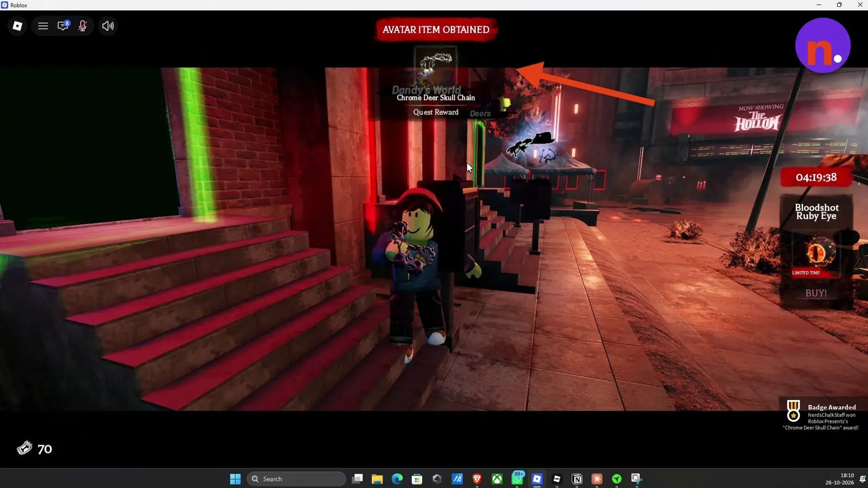Click the 04:19:38 countdown timer
Viewport: 868px width, 488px height.
pyautogui.click(x=816, y=177)
